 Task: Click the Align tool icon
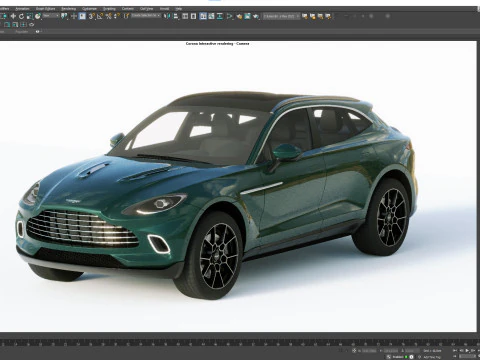point(176,16)
